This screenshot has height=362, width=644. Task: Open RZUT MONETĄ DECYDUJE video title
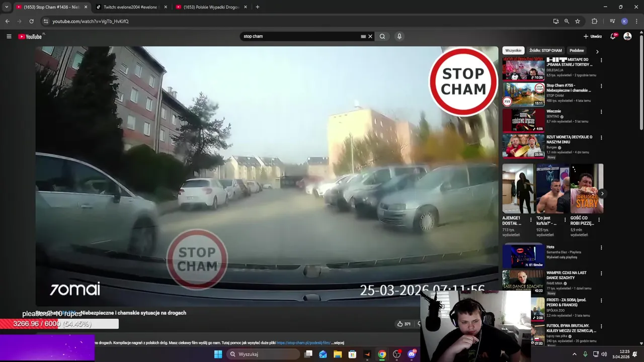pyautogui.click(x=570, y=139)
